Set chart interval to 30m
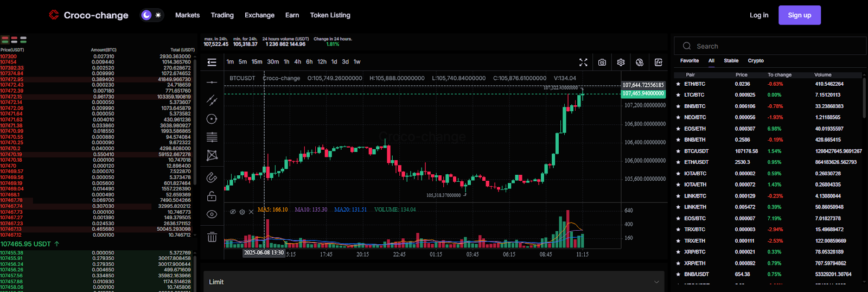868x292 pixels. point(273,62)
